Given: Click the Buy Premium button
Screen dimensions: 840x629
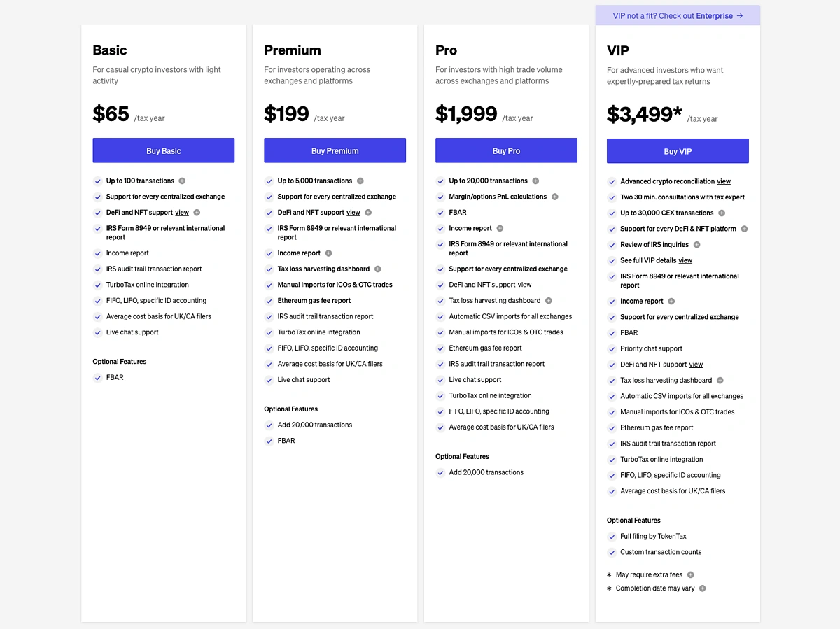Looking at the screenshot, I should tap(335, 150).
